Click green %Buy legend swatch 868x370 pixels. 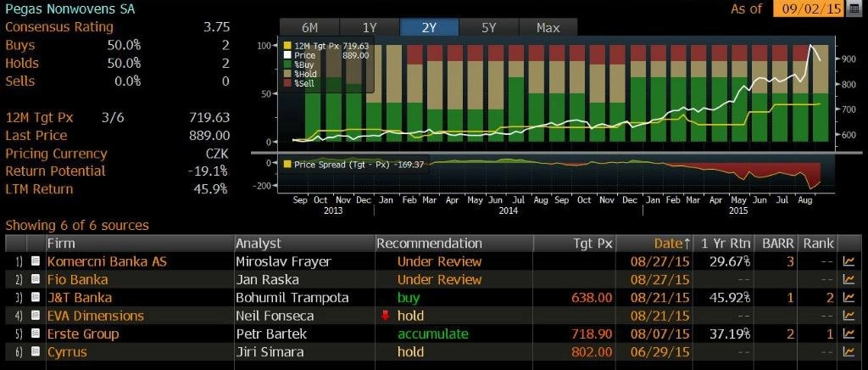pyautogui.click(x=287, y=64)
